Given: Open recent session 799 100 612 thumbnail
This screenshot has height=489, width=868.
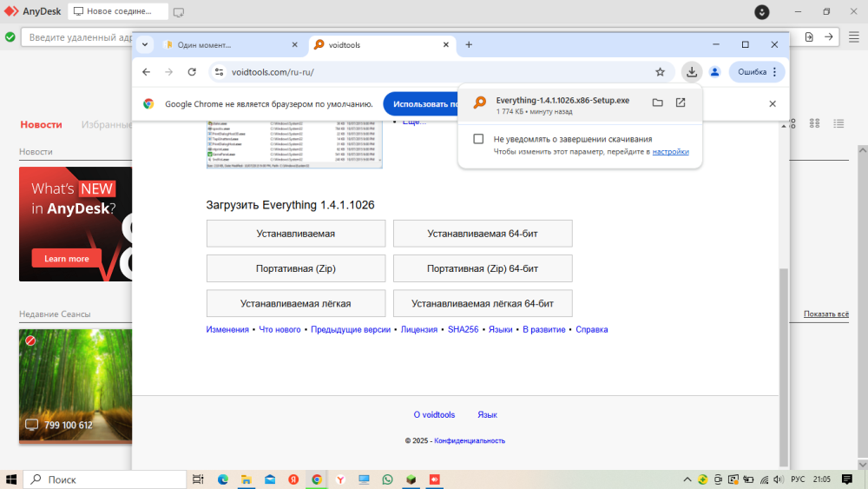Looking at the screenshot, I should [76, 386].
